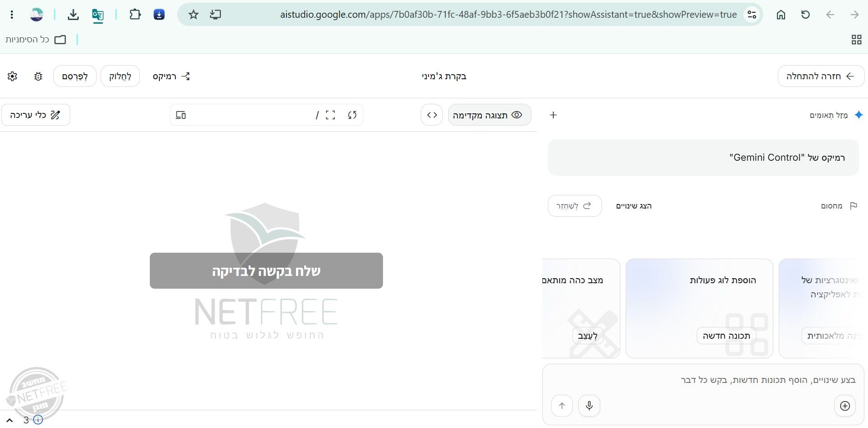Click the מחסום checkpoint flag
Viewport: 868px width, 428px height.
click(x=839, y=206)
